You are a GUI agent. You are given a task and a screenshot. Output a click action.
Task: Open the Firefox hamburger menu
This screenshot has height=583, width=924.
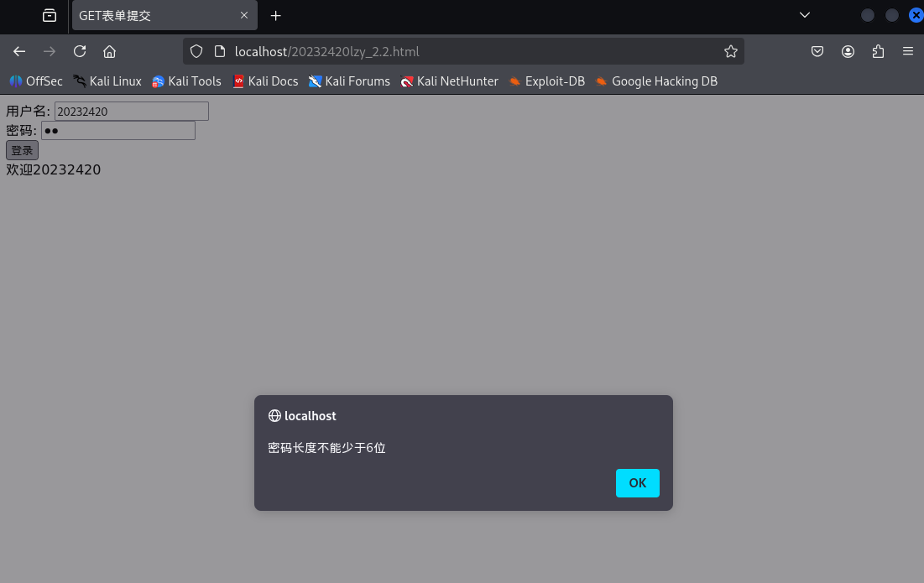coord(908,51)
